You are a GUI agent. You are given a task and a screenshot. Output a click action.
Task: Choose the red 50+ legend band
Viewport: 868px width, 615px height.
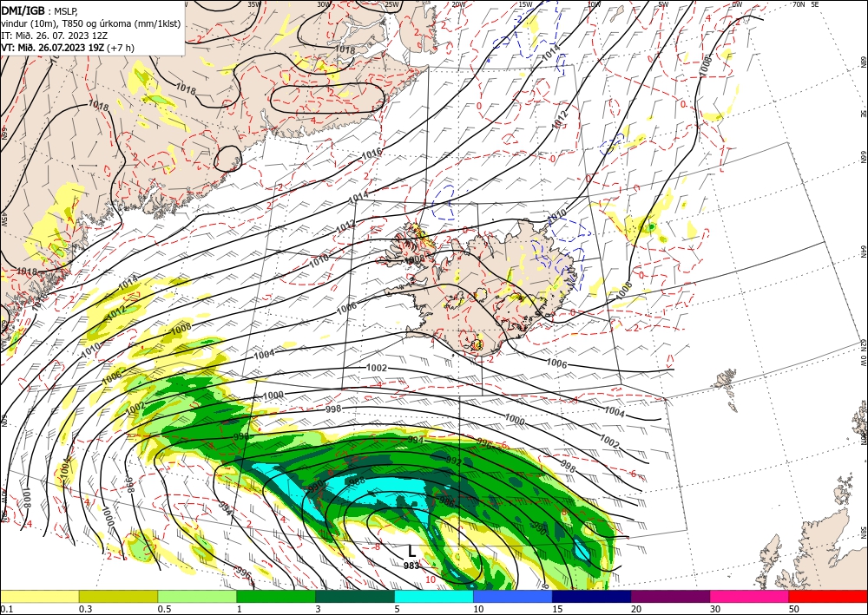[x=828, y=596]
